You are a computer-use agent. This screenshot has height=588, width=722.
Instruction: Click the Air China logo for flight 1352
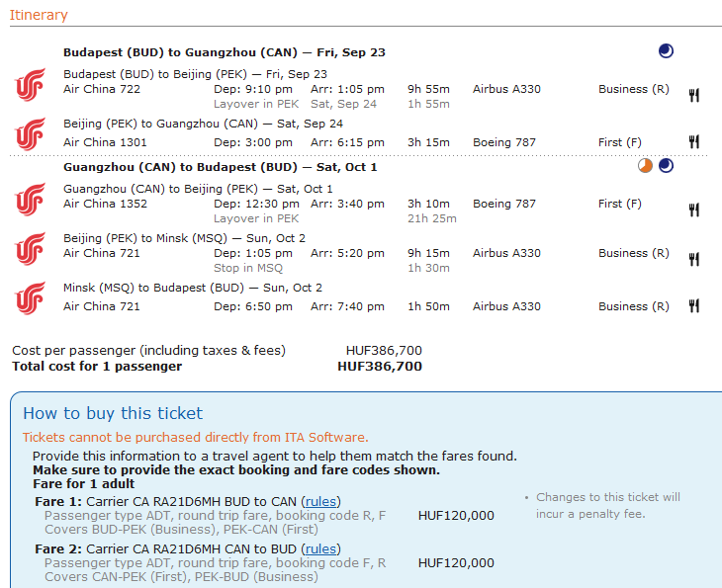31,199
